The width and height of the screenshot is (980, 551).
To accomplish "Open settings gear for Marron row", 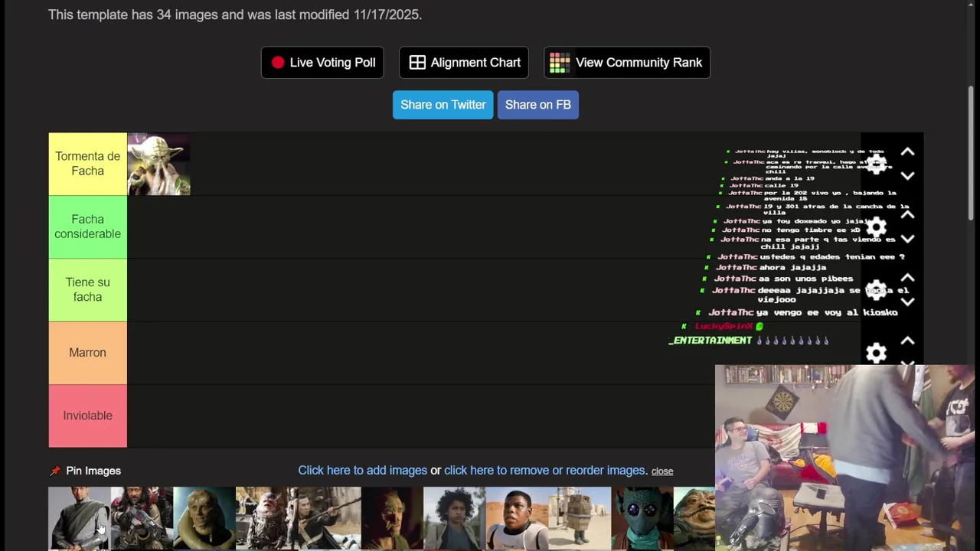I will [876, 353].
